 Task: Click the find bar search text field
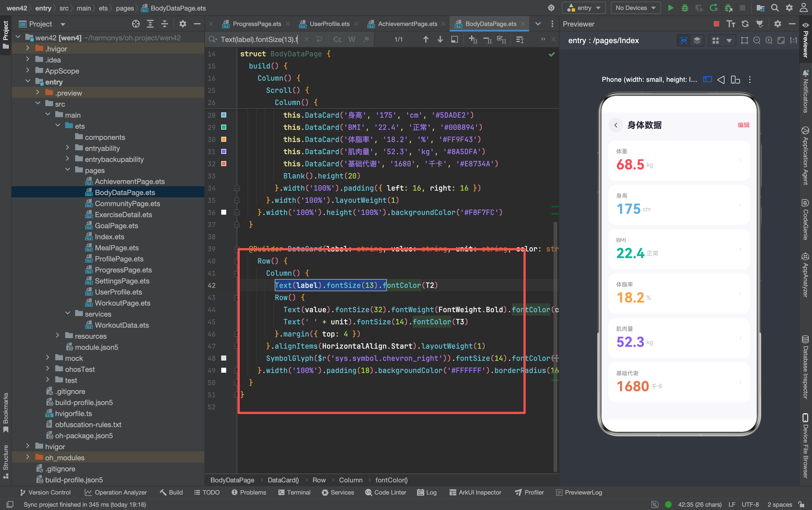[259, 40]
